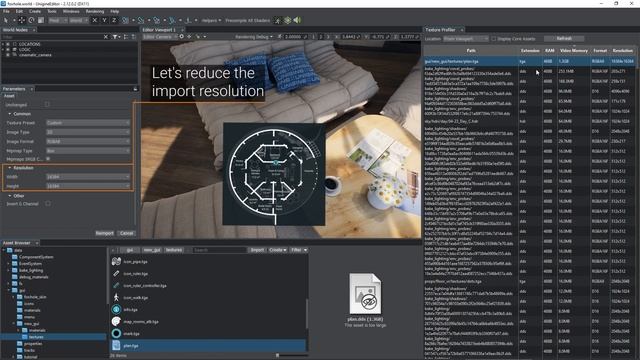Adjust the asset thumbnail size slider
This screenshot has height=360, width=640.
pyautogui.click(x=278, y=356)
